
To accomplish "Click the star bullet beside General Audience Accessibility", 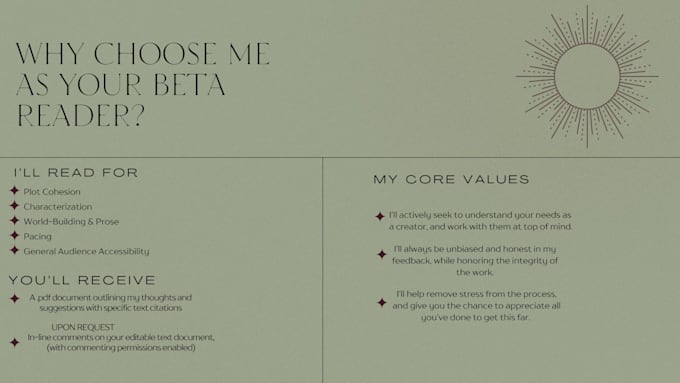I will [x=14, y=250].
